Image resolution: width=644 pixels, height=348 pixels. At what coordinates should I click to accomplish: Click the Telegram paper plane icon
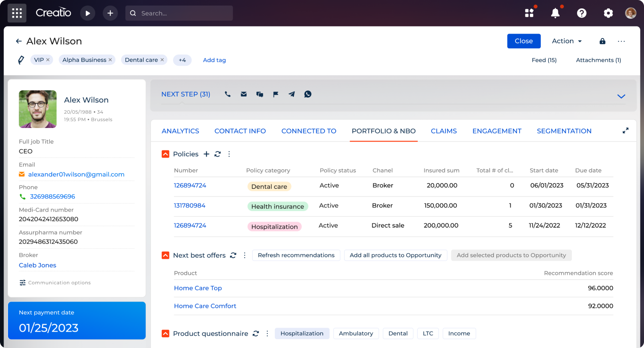(x=292, y=94)
